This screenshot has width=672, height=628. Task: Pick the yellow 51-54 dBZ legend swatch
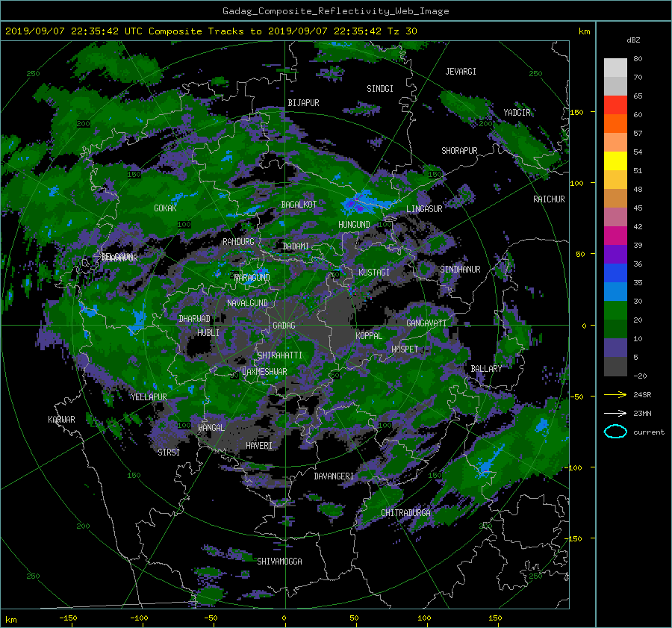tap(615, 161)
